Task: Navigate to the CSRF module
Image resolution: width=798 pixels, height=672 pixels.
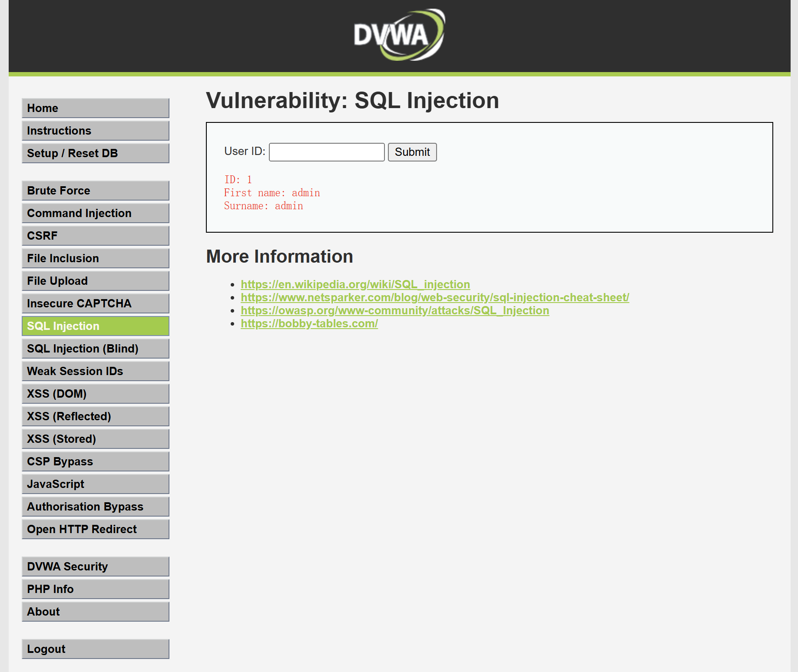Action: pyautogui.click(x=96, y=236)
